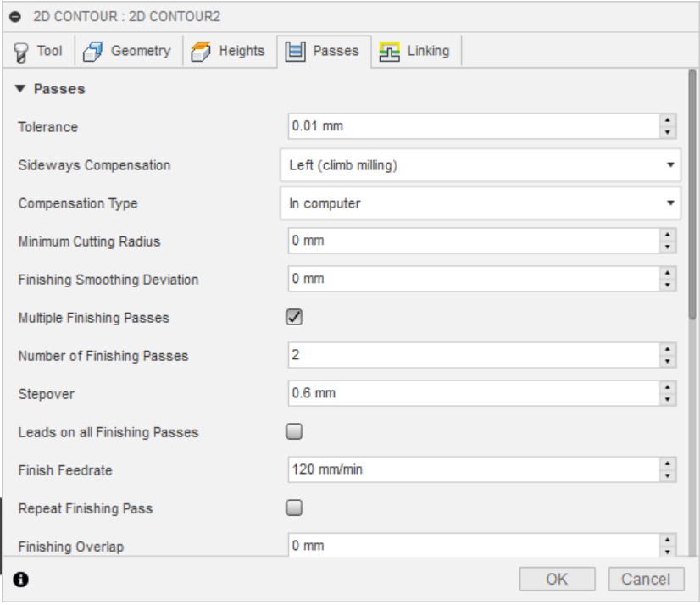Increase the Tolerance value with up arrow
The height and width of the screenshot is (605, 700).
(669, 122)
